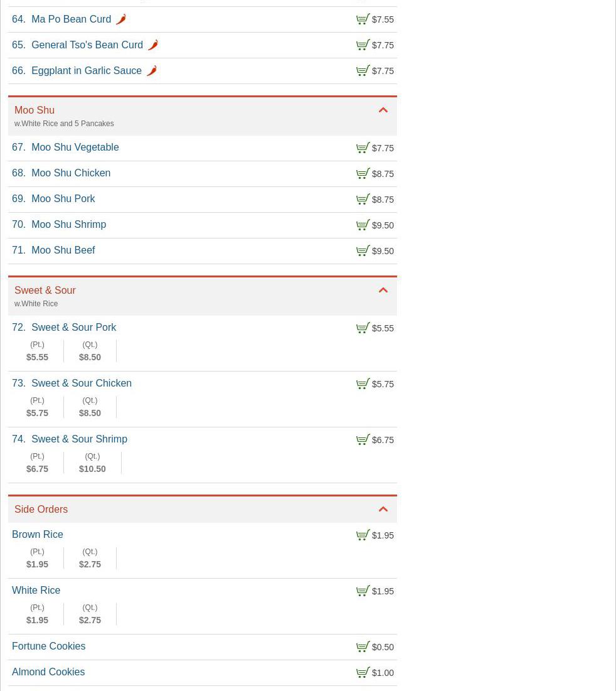Add Moo Shu Beef via cart icon
Screen dimensions: 616x691
coord(363,251)
